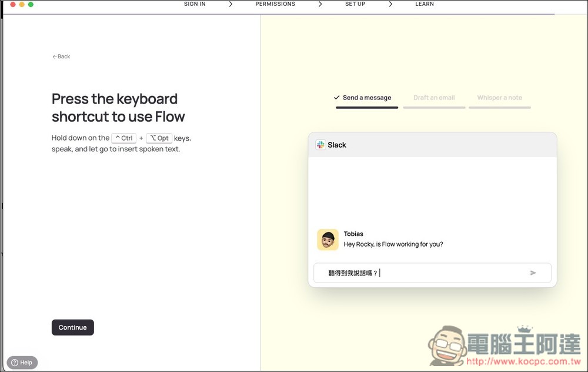The image size is (588, 372).
Task: Click the chevron arrow after SET UP
Action: [390, 4]
